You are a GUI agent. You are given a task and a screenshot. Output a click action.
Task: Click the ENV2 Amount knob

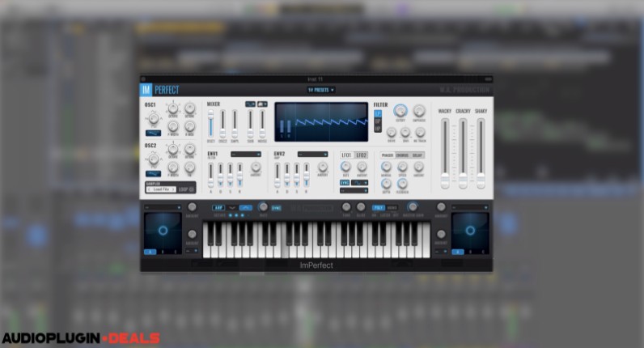click(323, 167)
